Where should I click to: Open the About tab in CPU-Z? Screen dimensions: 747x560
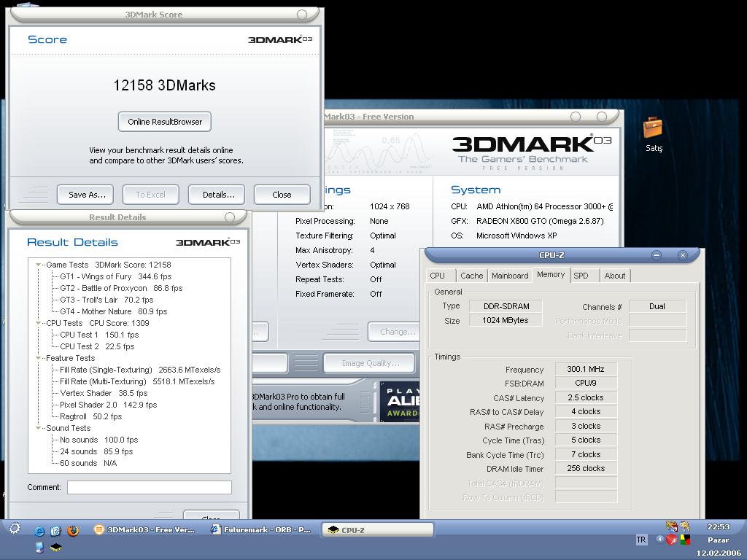(x=614, y=276)
